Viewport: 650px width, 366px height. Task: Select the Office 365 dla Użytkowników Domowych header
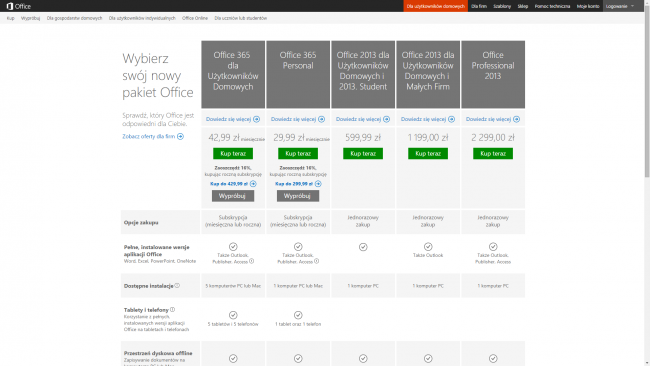(x=233, y=75)
